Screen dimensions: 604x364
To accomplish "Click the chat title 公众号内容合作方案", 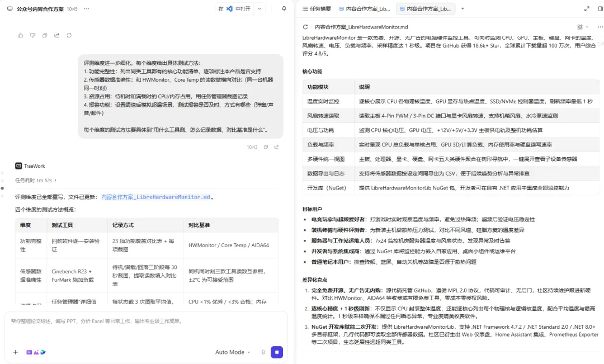I will tap(40, 8).
